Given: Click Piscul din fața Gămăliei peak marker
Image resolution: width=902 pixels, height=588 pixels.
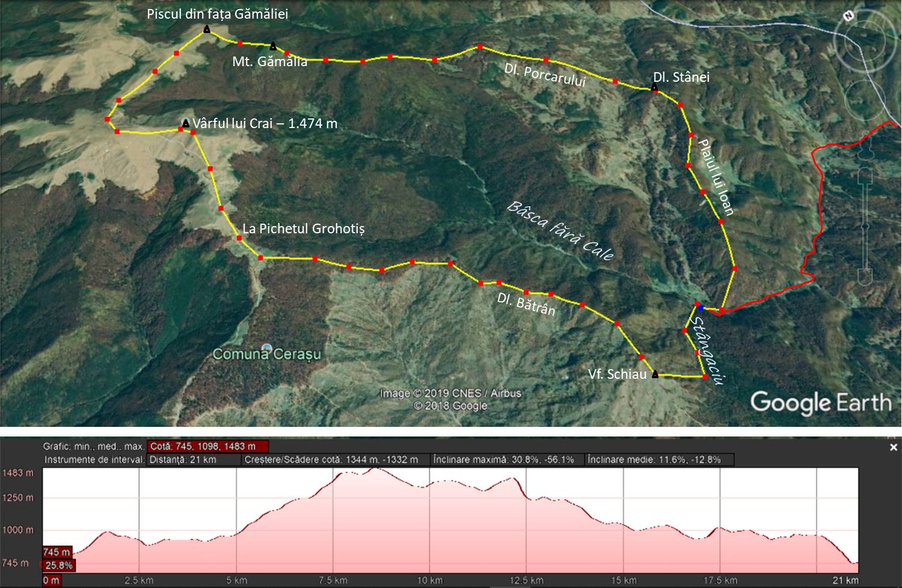Looking at the screenshot, I should click(207, 29).
